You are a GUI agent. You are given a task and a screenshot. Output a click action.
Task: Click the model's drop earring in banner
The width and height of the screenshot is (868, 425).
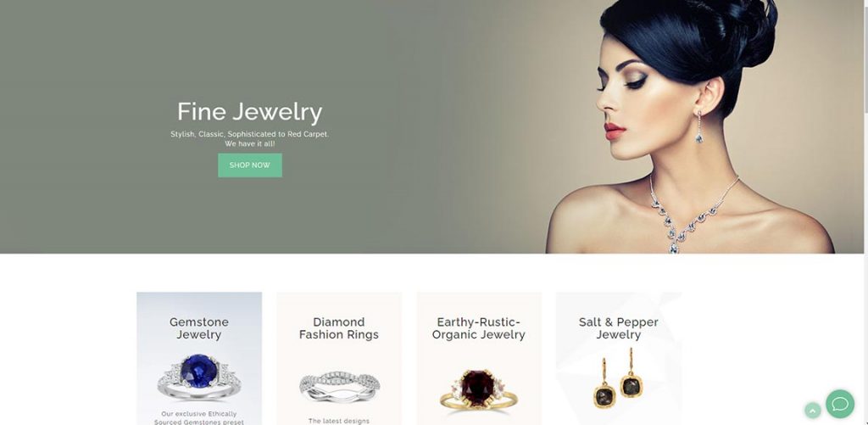[699, 126]
